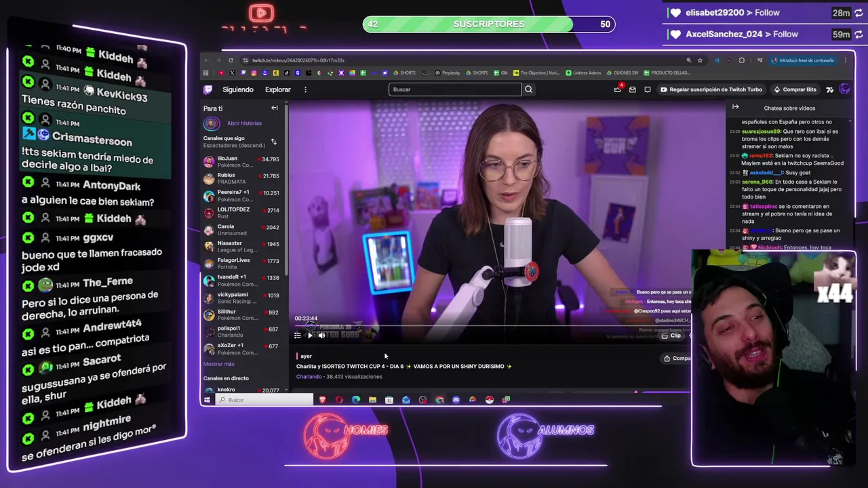The image size is (868, 488).
Task: Open the Pokéball app taskbar icon
Action: tap(490, 400)
